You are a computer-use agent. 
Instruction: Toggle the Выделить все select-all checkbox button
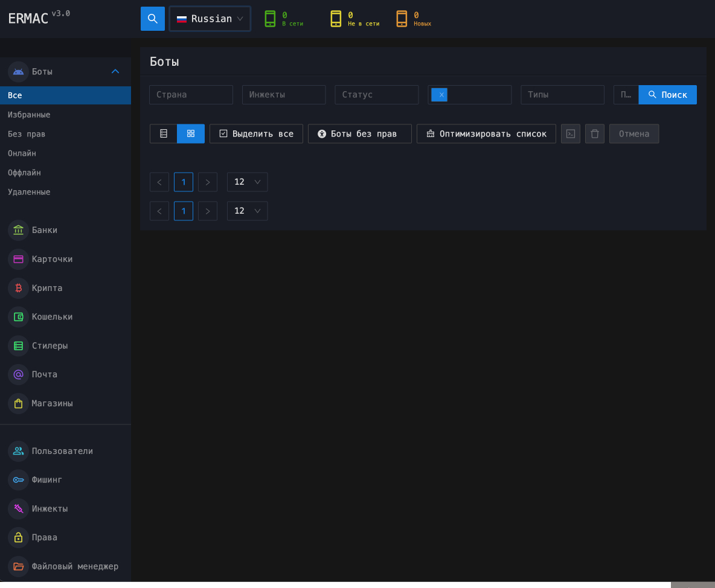click(x=256, y=134)
